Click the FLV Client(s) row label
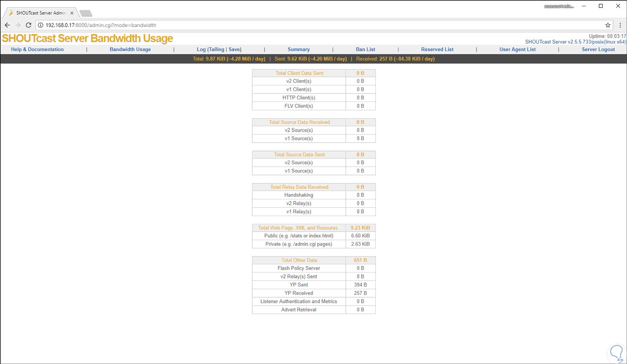This screenshot has width=627, height=364. [299, 106]
